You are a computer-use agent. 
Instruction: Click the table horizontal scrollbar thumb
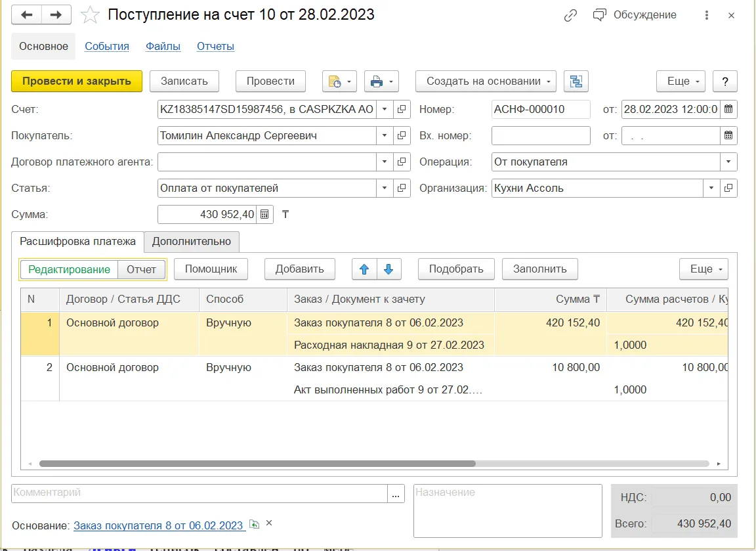257,464
